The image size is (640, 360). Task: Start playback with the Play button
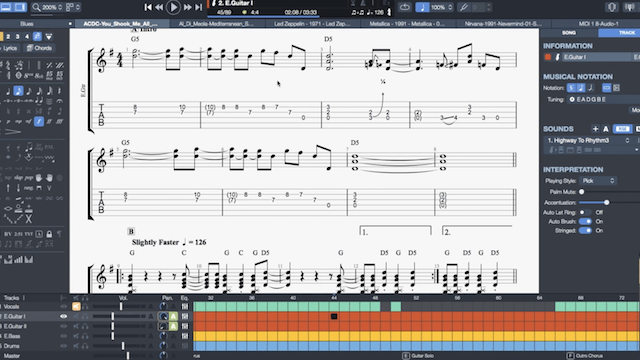pos(173,7)
